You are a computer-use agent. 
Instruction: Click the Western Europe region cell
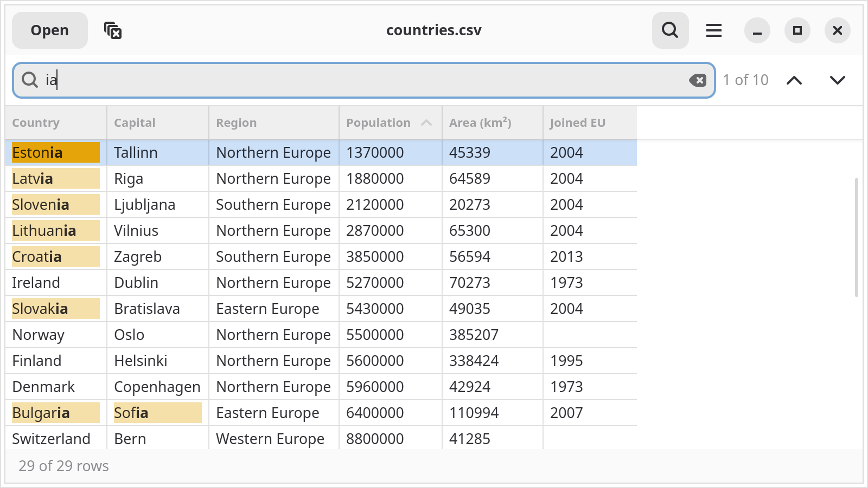click(x=274, y=438)
